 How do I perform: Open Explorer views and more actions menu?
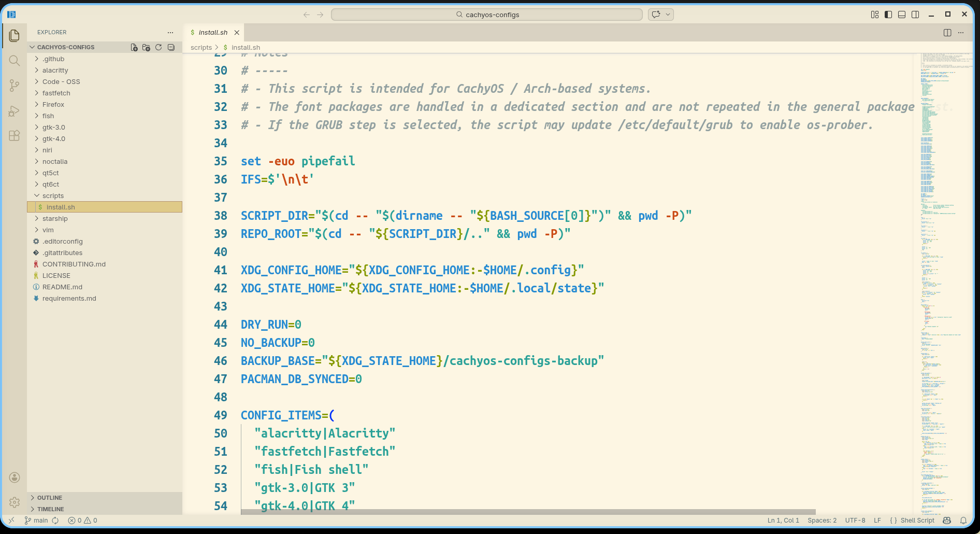(x=170, y=32)
